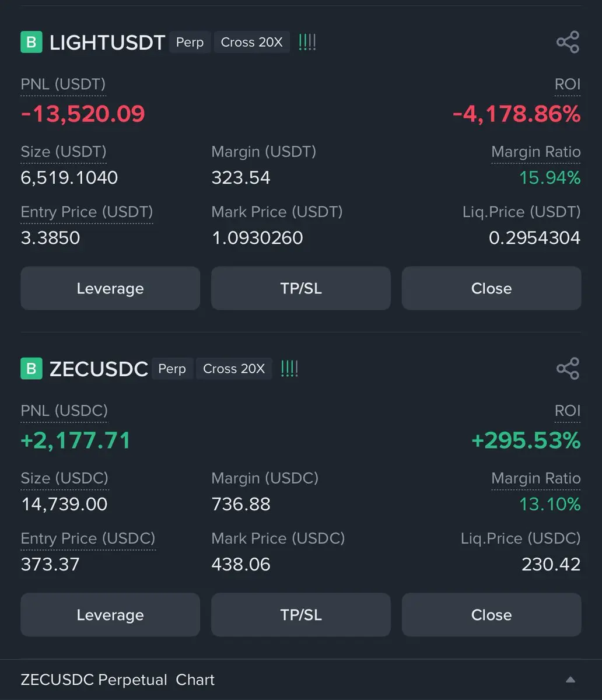Viewport: 602px width, 700px height.
Task: Open the Cross 20X selector for LIGHTUSDT
Action: point(251,42)
